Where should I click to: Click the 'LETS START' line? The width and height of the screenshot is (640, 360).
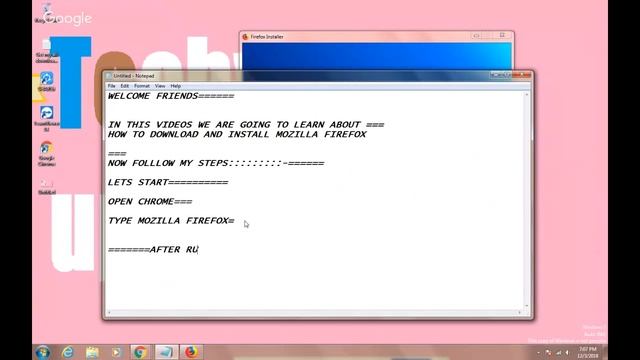[168, 182]
